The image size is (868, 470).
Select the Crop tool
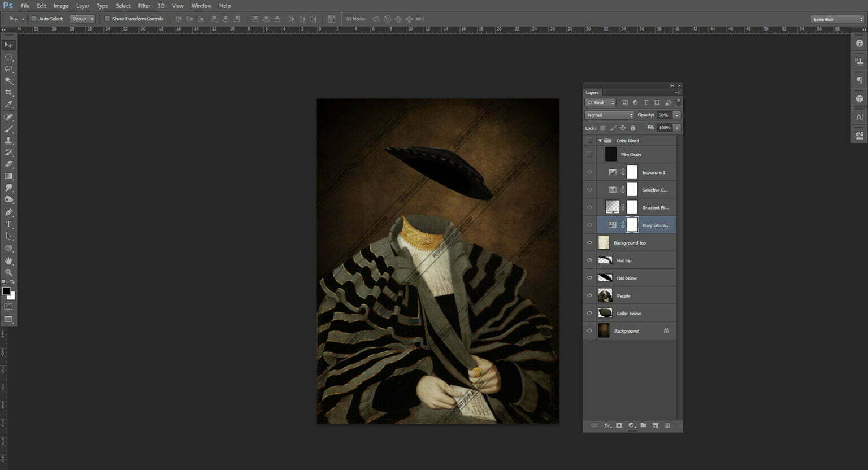coord(9,92)
